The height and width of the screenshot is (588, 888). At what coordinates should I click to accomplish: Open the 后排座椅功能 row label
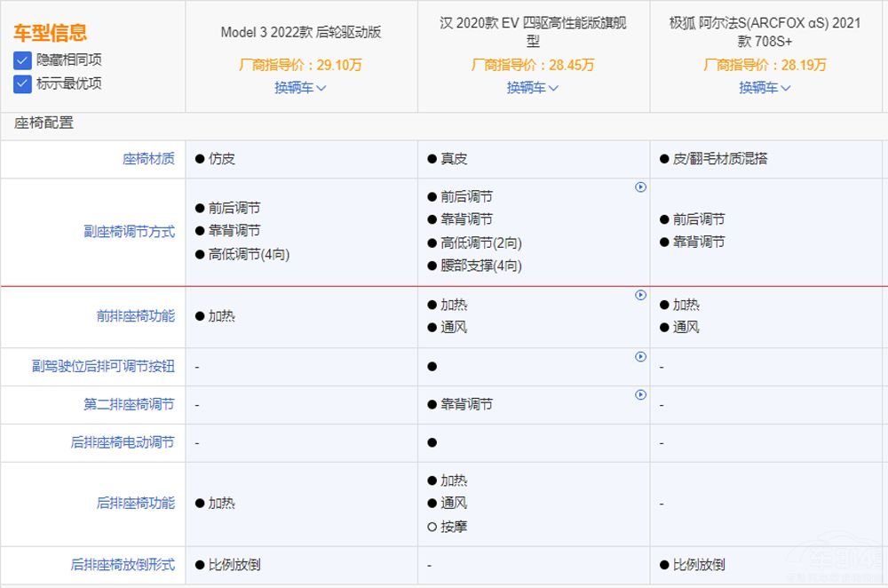pos(135,504)
